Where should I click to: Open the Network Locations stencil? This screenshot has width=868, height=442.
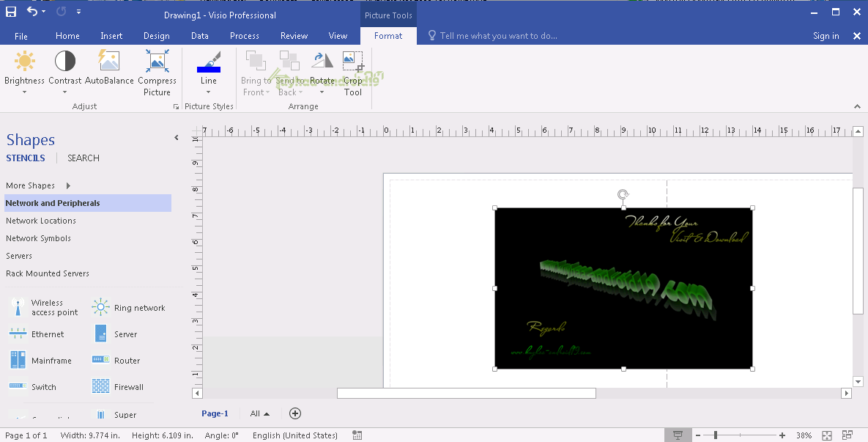click(41, 221)
